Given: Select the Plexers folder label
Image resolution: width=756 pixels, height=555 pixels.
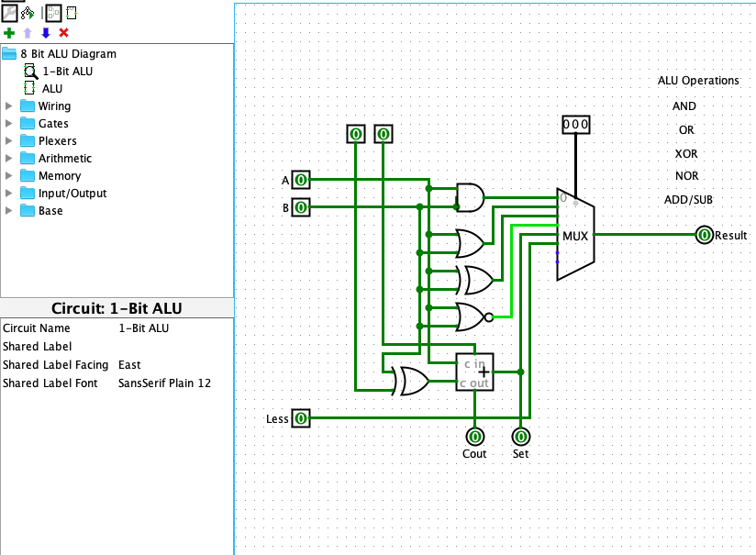Looking at the screenshot, I should 58,140.
